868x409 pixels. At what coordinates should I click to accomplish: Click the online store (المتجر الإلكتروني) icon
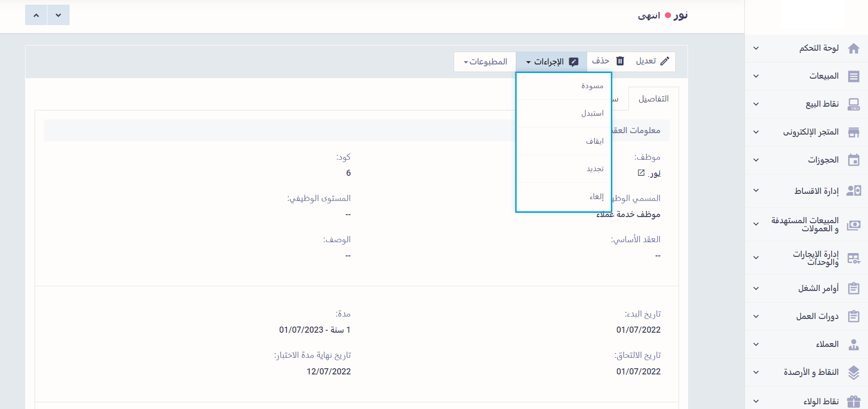click(x=853, y=132)
